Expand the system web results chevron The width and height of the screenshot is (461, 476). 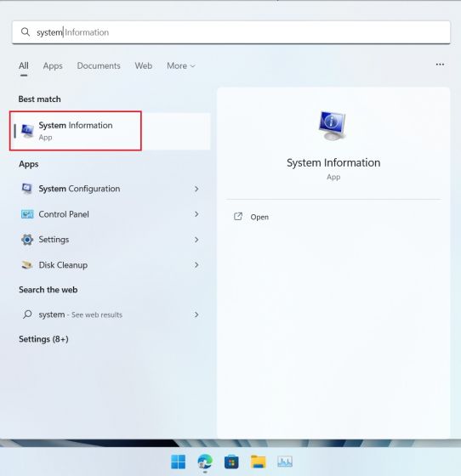(196, 314)
